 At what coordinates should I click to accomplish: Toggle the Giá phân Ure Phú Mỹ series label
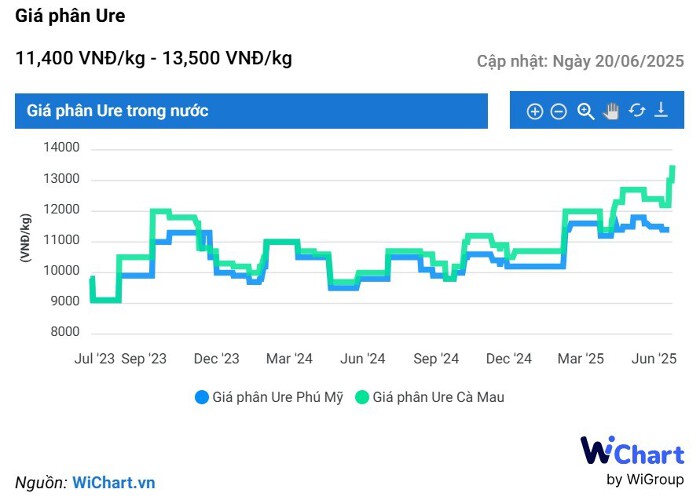tap(277, 397)
